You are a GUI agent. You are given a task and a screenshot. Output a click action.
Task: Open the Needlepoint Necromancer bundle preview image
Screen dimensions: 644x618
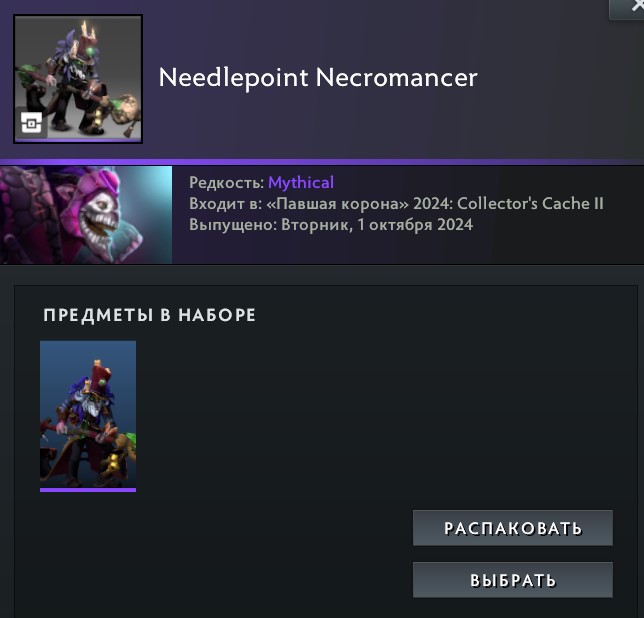click(78, 79)
